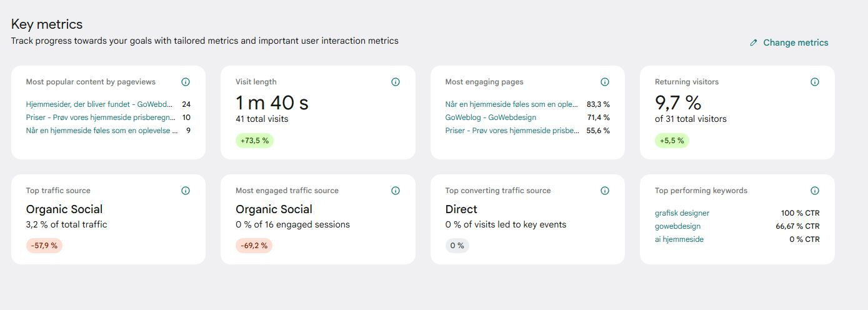This screenshot has width=868, height=310.
Task: Select the 'gowebdesign' keyword link
Action: [677, 226]
